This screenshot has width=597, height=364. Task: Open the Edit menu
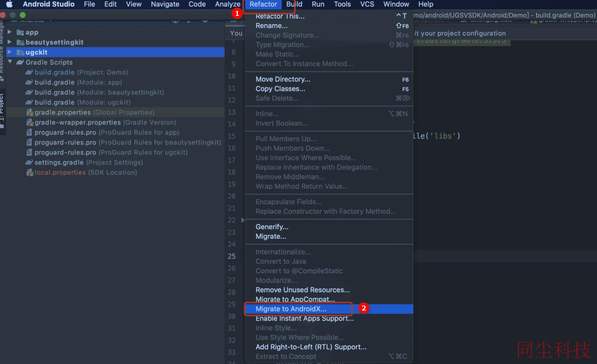tap(111, 4)
